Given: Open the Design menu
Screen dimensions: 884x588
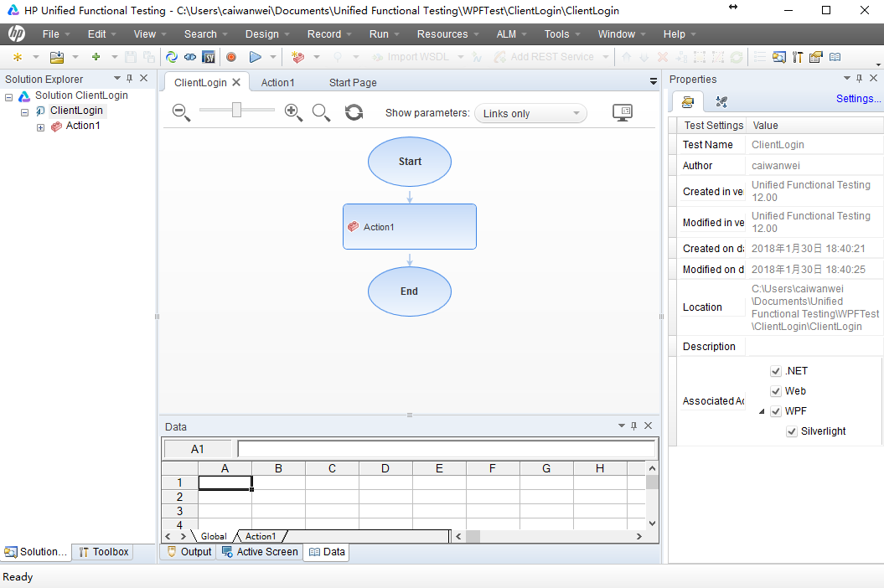Looking at the screenshot, I should point(267,34).
